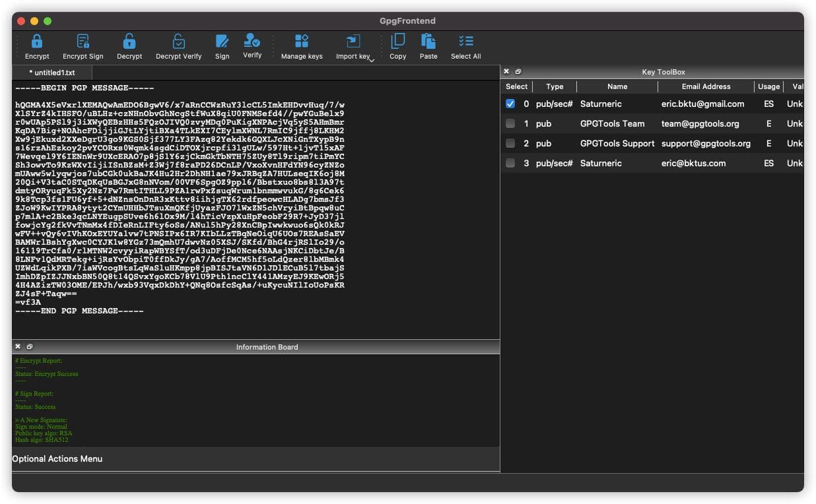Click the Encrypt Report heading

tap(38, 361)
